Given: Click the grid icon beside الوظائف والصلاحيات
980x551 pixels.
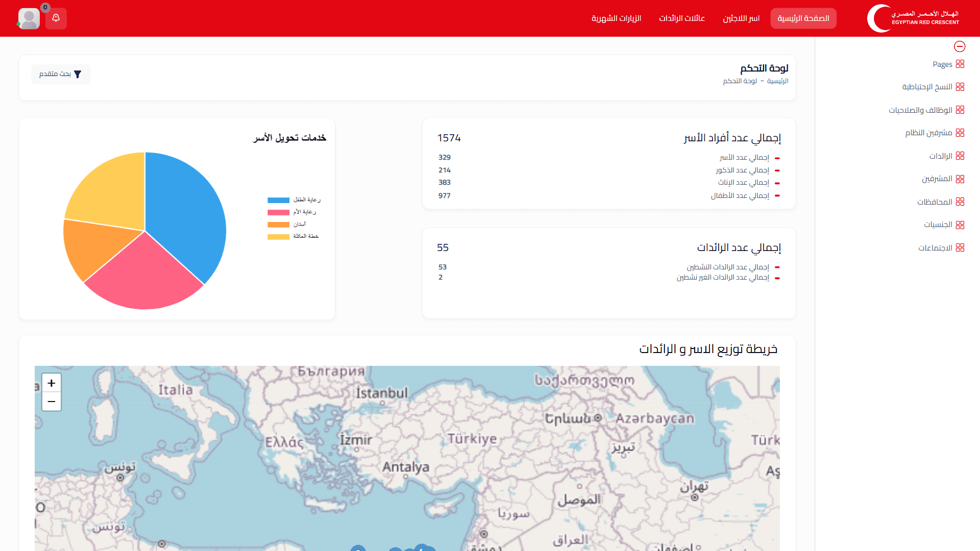Looking at the screenshot, I should point(960,110).
